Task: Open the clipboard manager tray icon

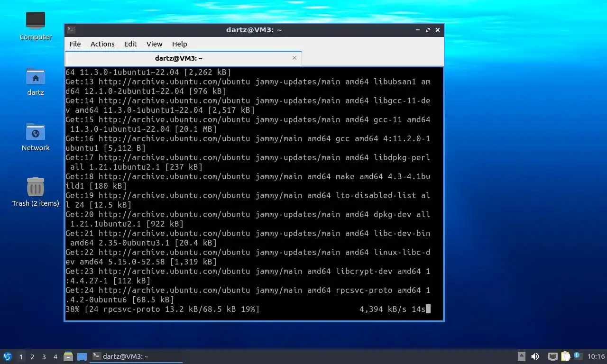Action: click(565, 356)
